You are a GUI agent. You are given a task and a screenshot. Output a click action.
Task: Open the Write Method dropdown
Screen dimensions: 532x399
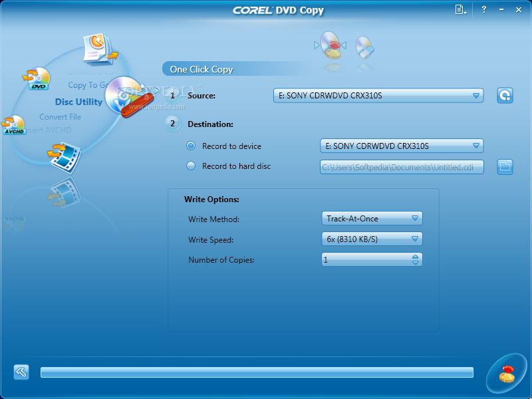(x=372, y=219)
